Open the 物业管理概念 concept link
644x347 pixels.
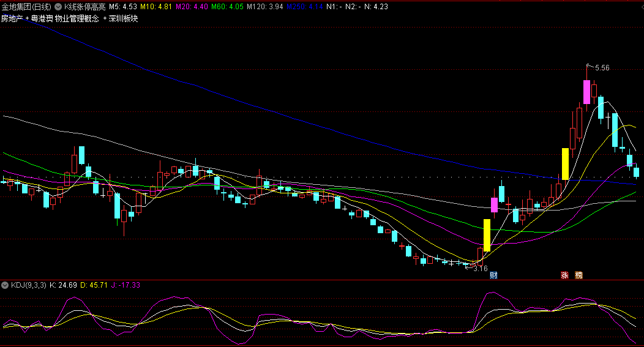point(77,18)
